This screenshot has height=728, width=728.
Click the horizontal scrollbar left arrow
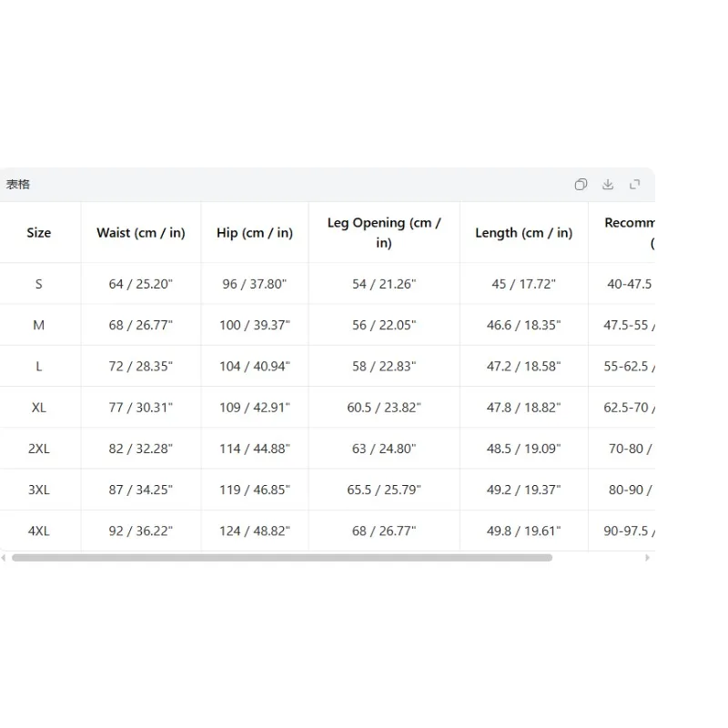click(4, 558)
